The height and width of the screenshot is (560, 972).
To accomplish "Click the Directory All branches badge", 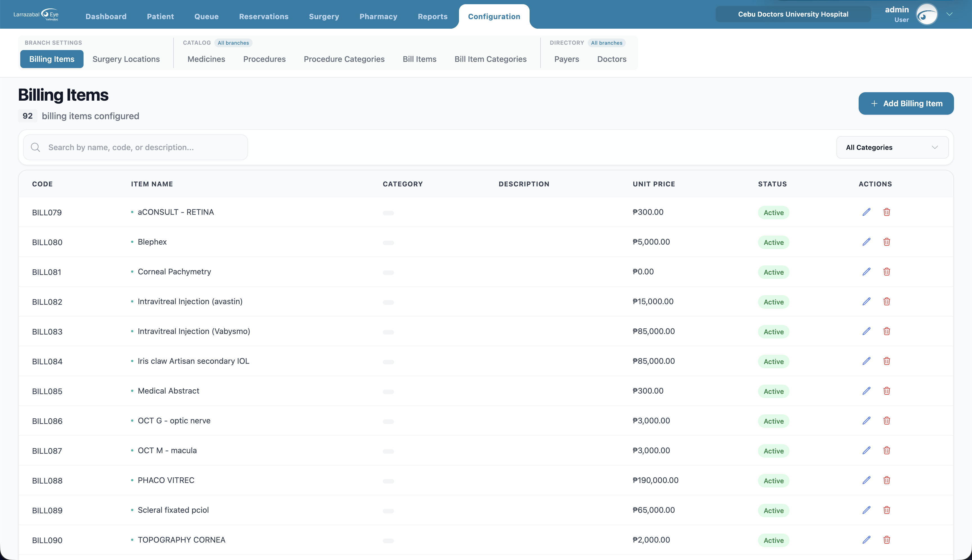I will (606, 43).
